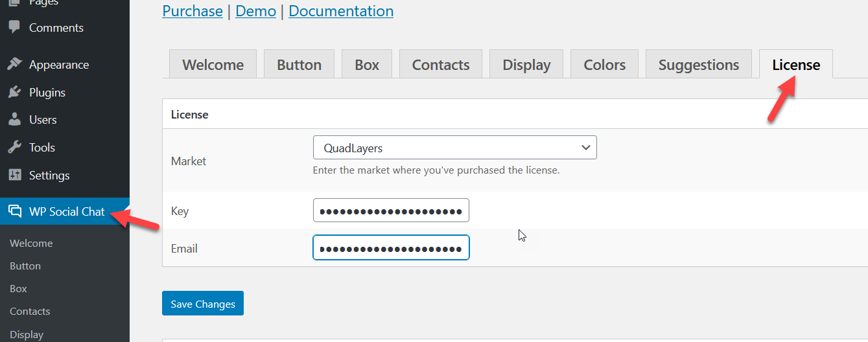Click the Save Changes button
Viewport: 868px width, 342px height.
[x=203, y=303]
